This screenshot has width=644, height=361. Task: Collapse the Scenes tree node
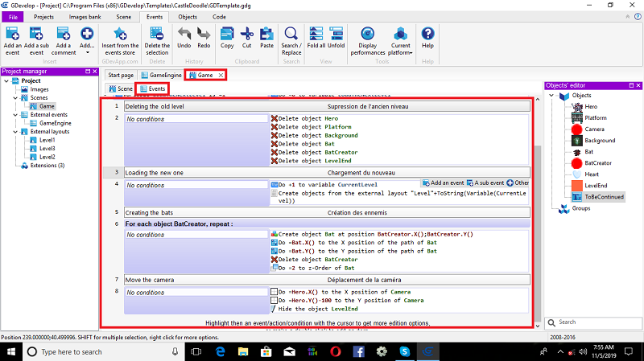[x=14, y=97]
